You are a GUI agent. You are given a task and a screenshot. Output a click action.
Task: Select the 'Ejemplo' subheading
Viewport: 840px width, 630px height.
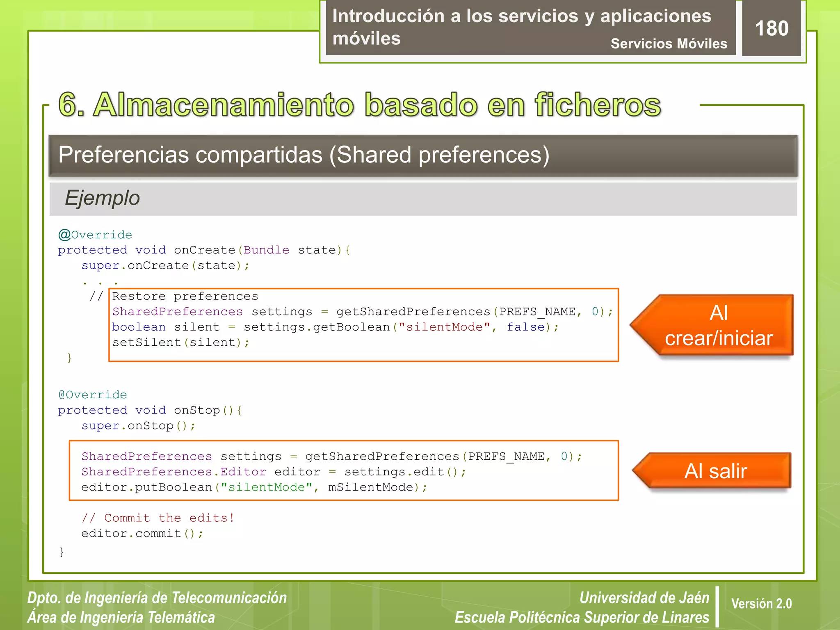[103, 198]
